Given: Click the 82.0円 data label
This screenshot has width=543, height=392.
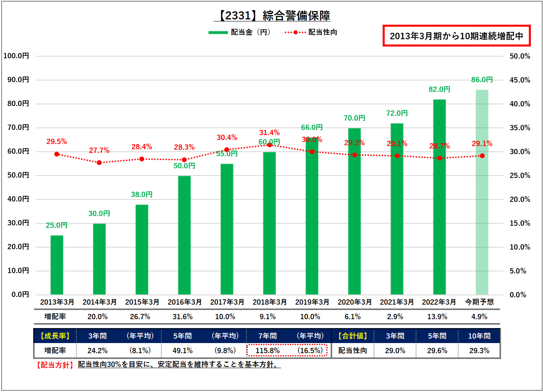Looking at the screenshot, I should 439,89.
